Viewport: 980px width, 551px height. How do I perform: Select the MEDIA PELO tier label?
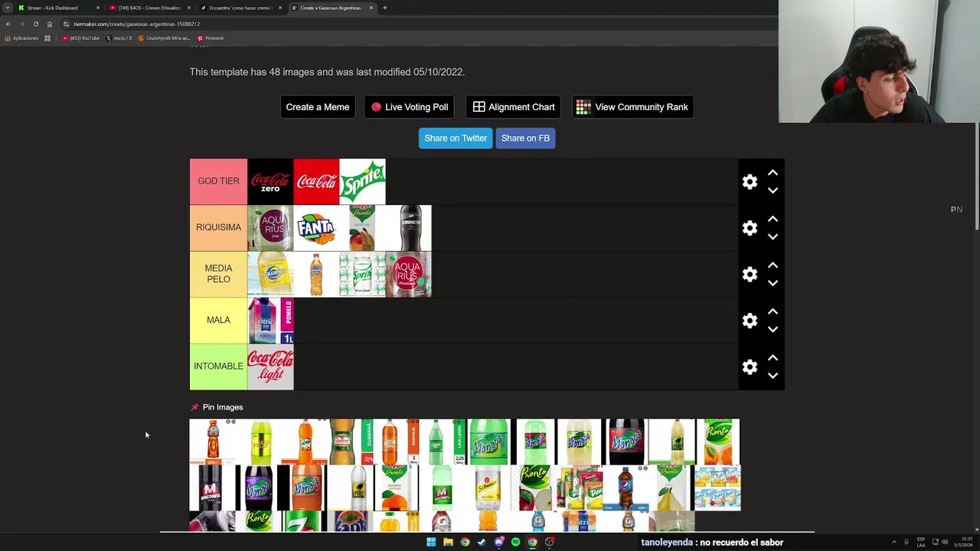pos(218,274)
